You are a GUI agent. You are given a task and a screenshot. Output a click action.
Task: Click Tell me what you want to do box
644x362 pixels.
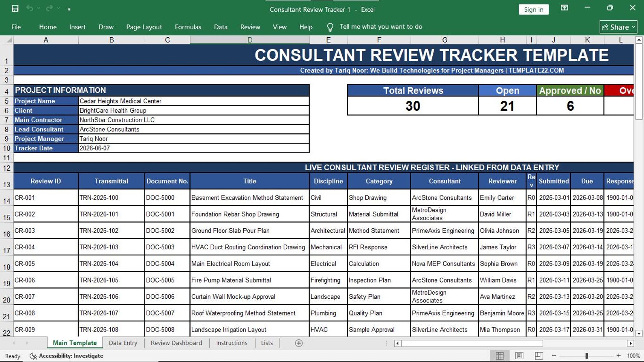coord(381,27)
